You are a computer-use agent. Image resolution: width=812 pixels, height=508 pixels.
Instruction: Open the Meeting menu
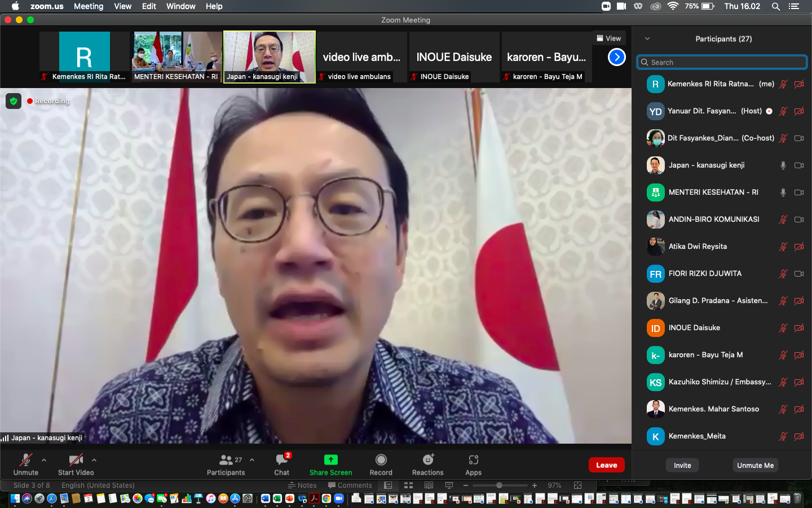89,6
